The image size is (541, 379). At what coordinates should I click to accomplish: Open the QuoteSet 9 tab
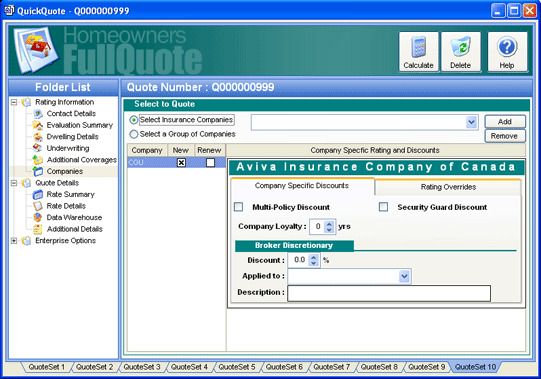pyautogui.click(x=427, y=367)
